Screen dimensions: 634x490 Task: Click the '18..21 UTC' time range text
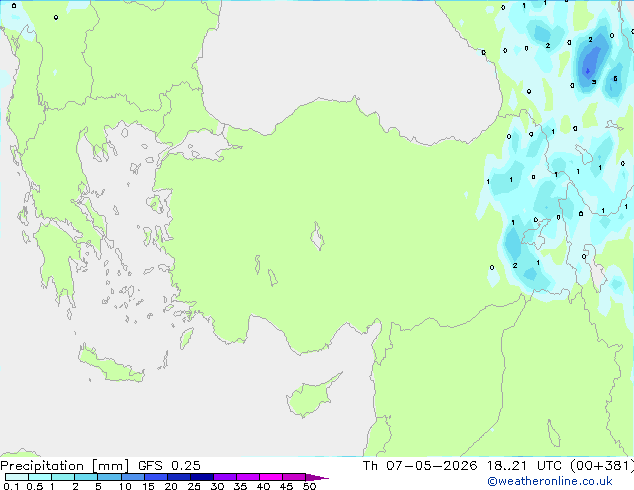click(524, 466)
